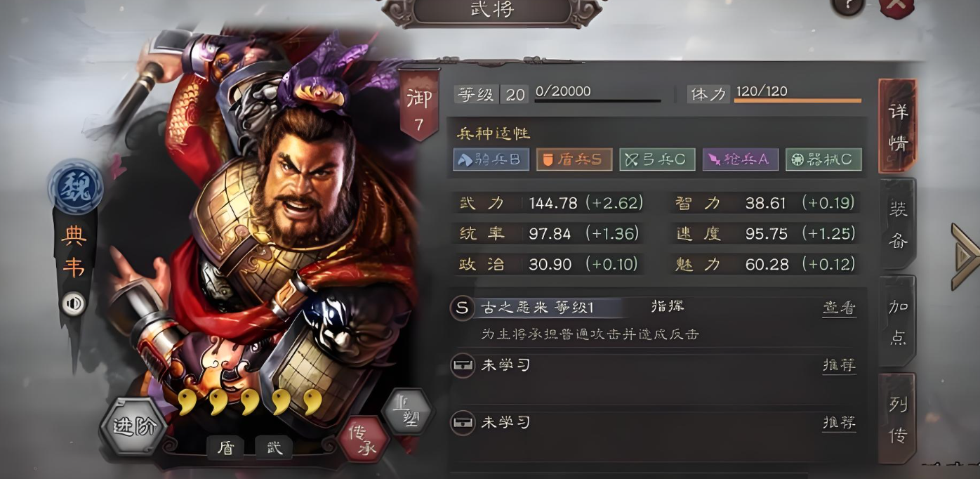Toggle the general's voice speaker icon

[x=74, y=303]
